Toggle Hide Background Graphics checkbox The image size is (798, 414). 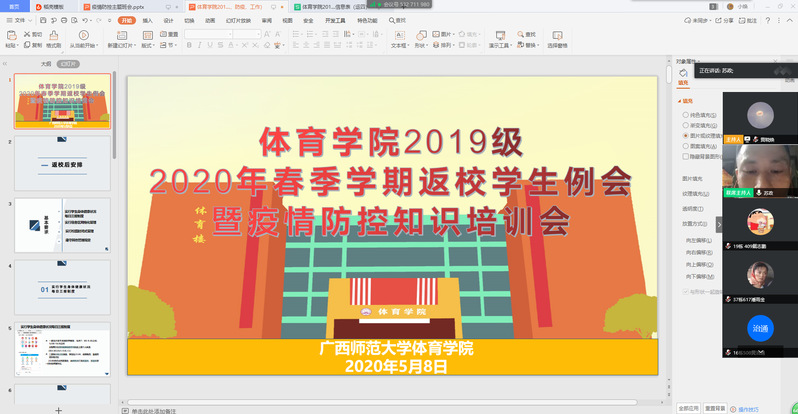point(686,156)
